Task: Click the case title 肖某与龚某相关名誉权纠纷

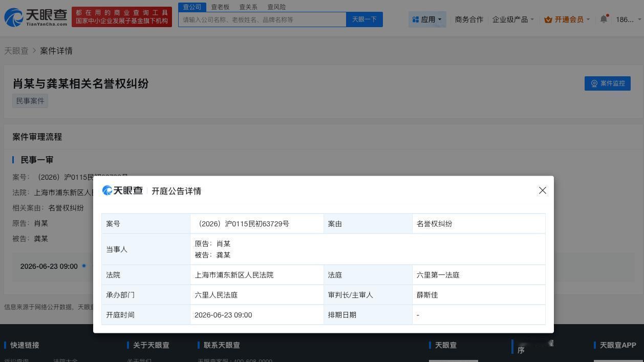Action: point(80,83)
